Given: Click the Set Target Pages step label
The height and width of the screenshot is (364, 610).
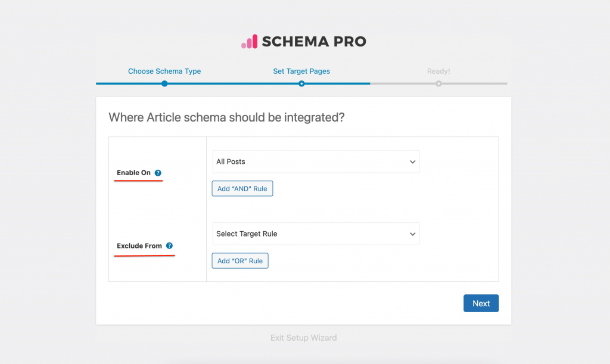Looking at the screenshot, I should click(301, 71).
